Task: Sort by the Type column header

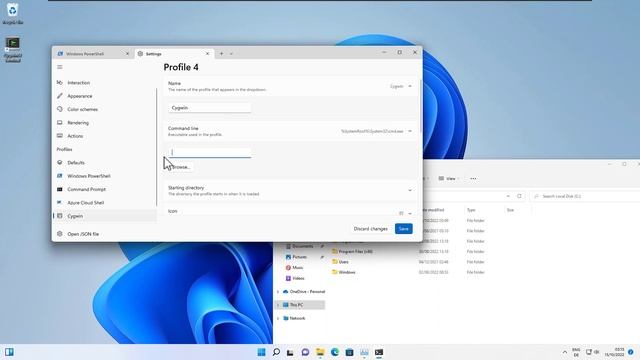Action: pyautogui.click(x=471, y=210)
